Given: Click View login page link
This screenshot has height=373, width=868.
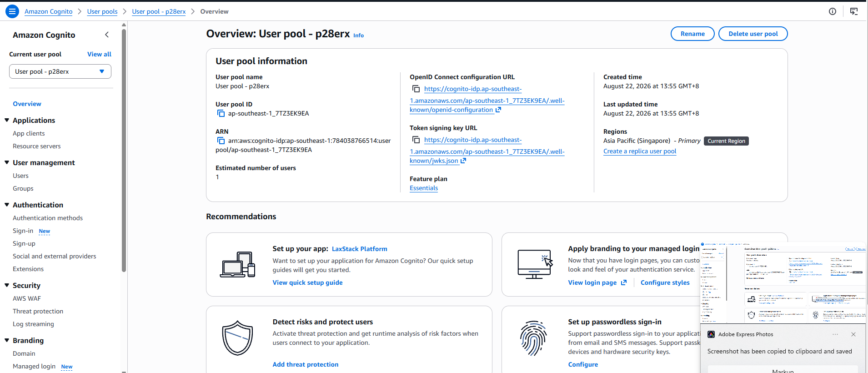Looking at the screenshot, I should (597, 282).
